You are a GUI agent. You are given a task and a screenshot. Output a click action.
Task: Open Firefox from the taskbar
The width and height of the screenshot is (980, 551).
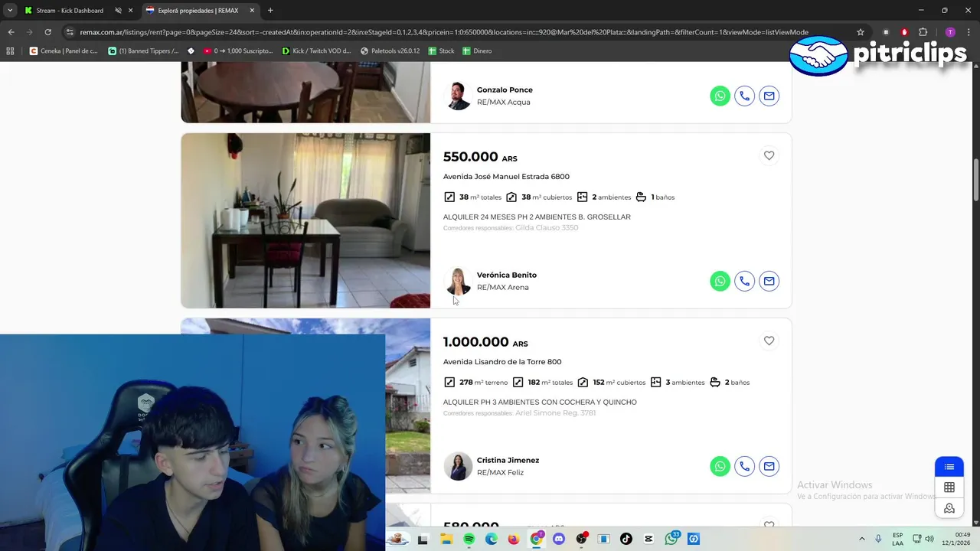(514, 539)
